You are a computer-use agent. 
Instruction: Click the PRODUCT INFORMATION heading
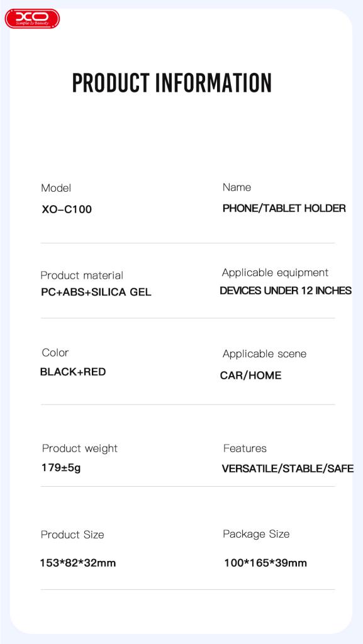(x=172, y=82)
